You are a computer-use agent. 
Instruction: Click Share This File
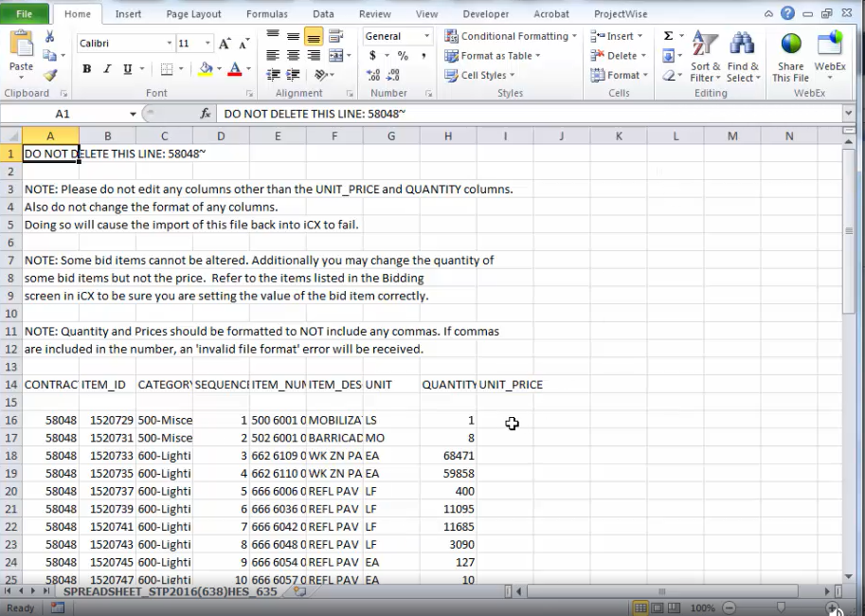coord(790,56)
